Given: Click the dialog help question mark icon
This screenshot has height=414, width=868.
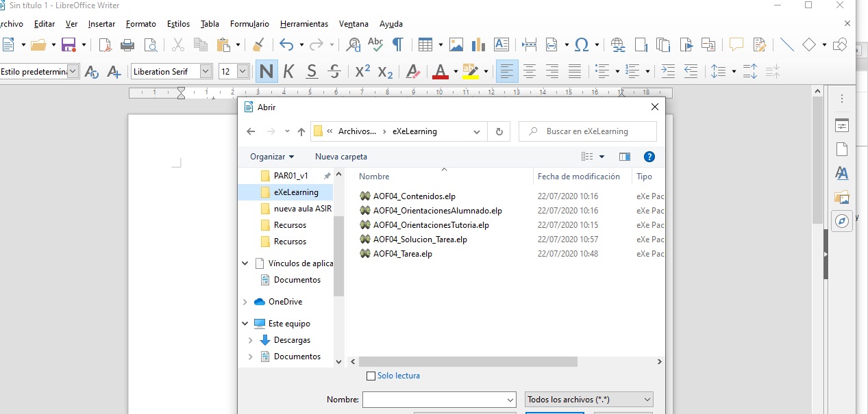Looking at the screenshot, I should coord(649,157).
